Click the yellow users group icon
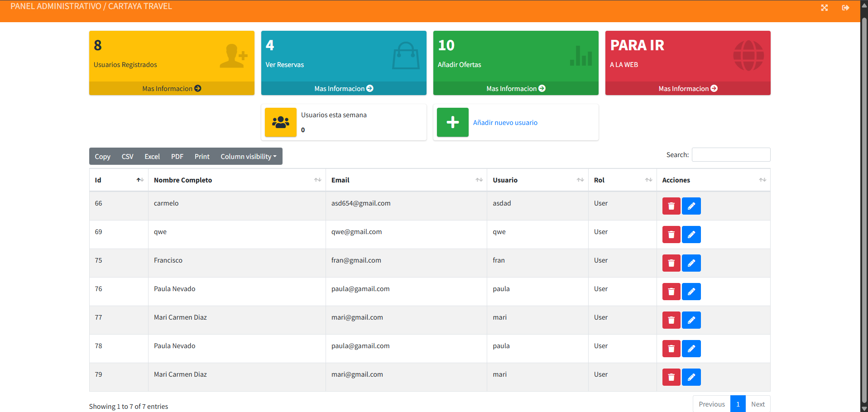Viewport: 868px width, 412px height. (x=281, y=122)
